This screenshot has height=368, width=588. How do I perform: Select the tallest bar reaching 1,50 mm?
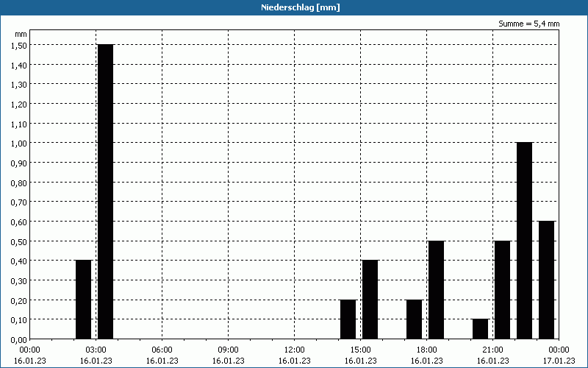[105, 191]
